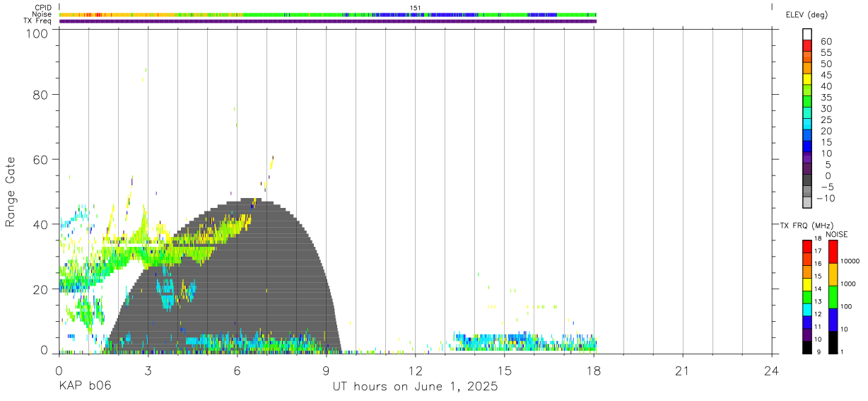Click the 45 label on the ELEV colorbar
This screenshot has width=868, height=401.
[x=826, y=75]
